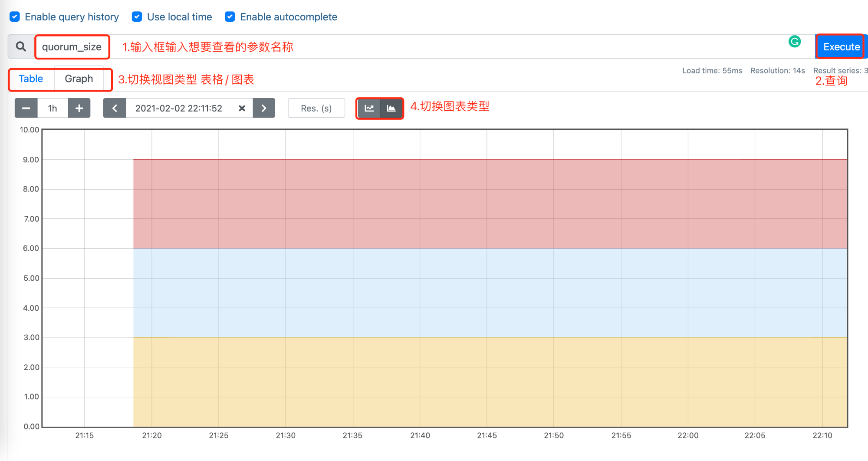Toggle Enable autocomplete checkbox

pos(230,16)
